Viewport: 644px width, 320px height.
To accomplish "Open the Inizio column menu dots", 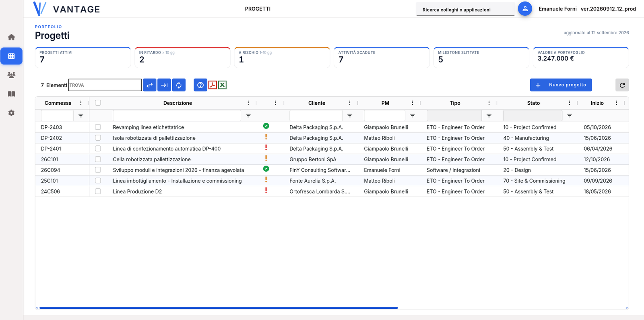I will 617,103.
